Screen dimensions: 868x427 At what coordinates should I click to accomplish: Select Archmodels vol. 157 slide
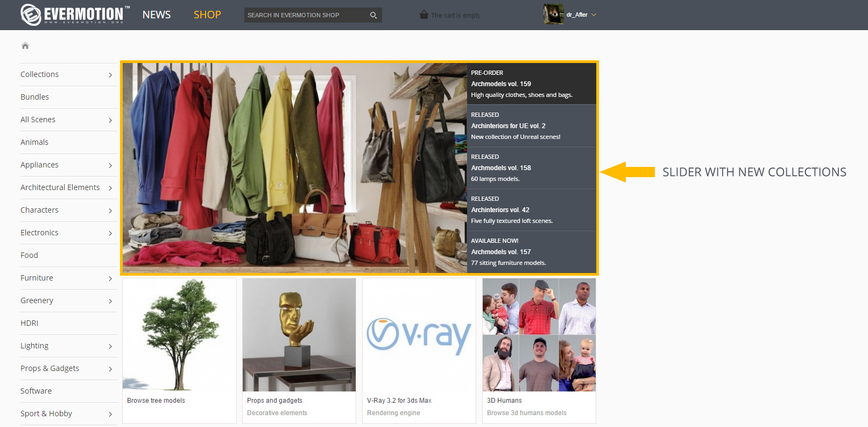click(x=531, y=251)
